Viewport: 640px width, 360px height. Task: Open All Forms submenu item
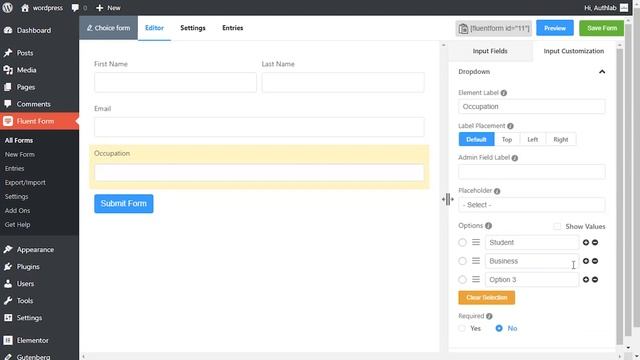[19, 140]
